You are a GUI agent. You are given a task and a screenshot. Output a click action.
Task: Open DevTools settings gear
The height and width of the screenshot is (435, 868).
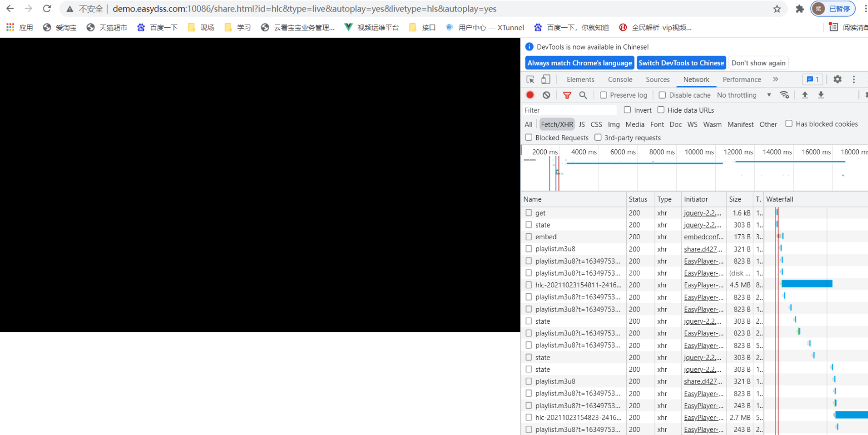pos(838,79)
